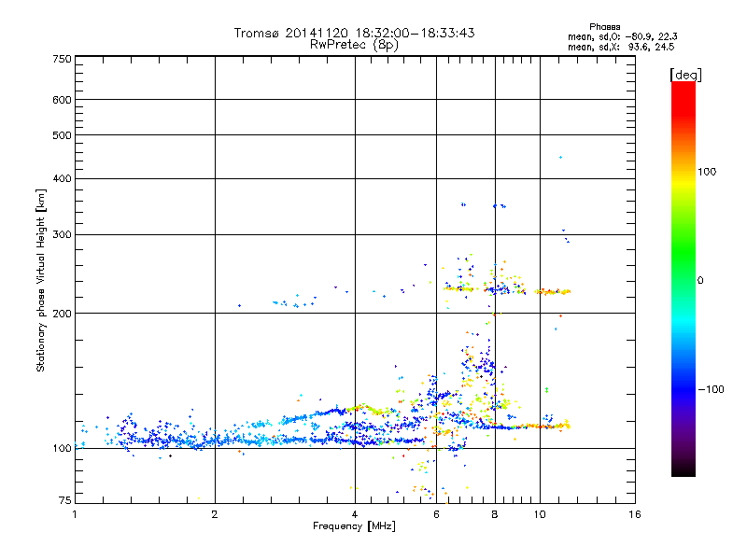This screenshot has height=560, width=747.
Task: Click the colorbar '100' tick label
Action: point(707,172)
